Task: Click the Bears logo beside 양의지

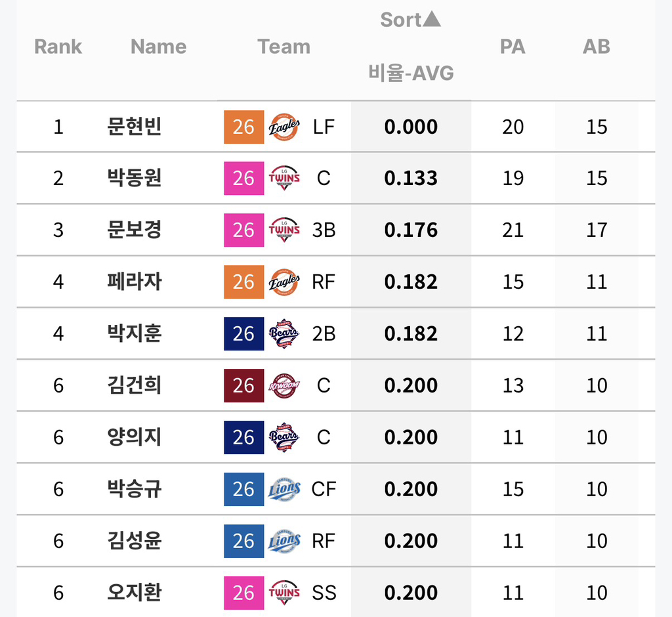Action: coord(283,437)
